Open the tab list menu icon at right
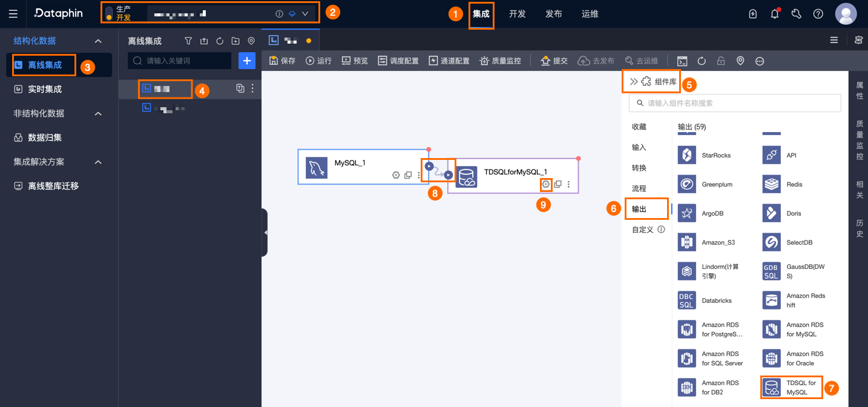This screenshot has width=868, height=407. click(834, 40)
